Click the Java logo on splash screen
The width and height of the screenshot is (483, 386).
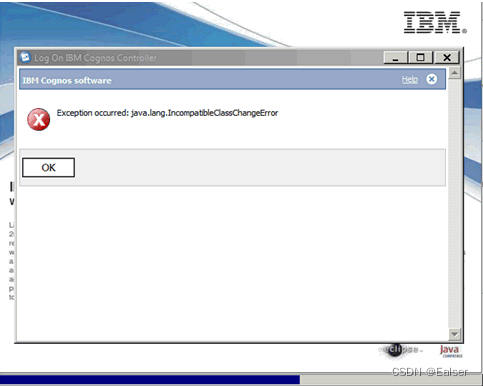[x=450, y=351]
